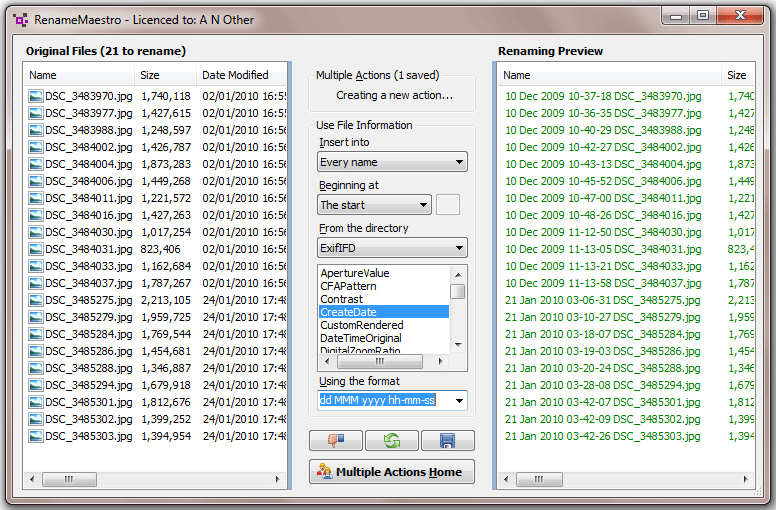Image resolution: width=776 pixels, height=510 pixels.
Task: Select DateTimeOriginal in the tag list
Action: [361, 338]
